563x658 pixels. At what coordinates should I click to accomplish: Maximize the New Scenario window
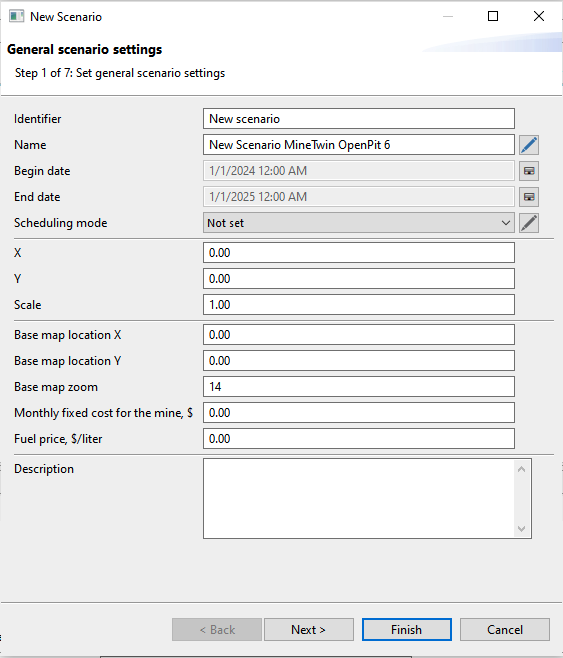(x=493, y=16)
